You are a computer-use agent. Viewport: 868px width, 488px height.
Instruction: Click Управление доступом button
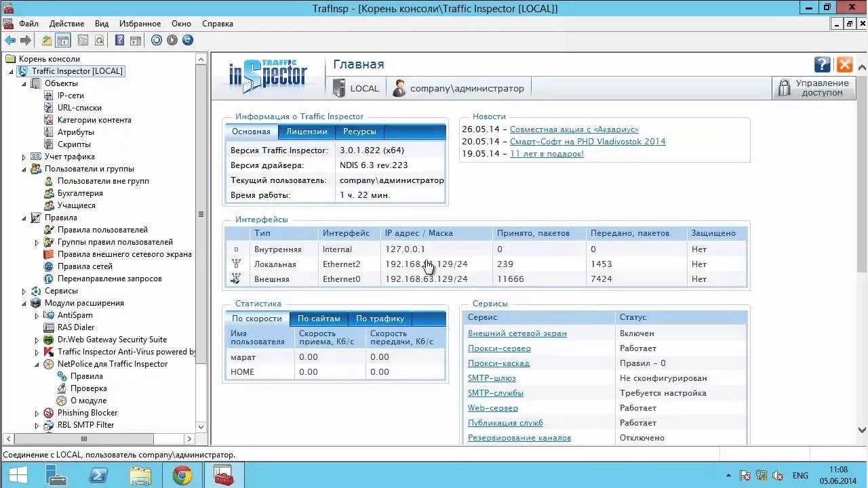(814, 88)
